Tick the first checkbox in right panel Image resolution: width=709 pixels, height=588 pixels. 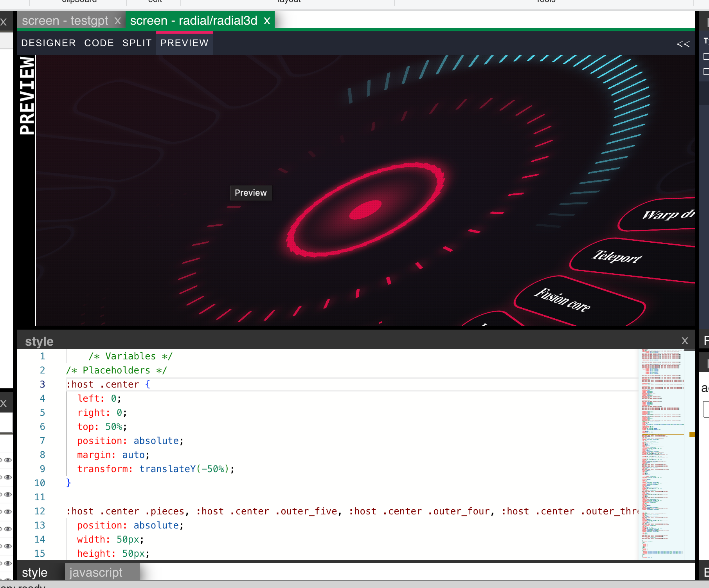click(706, 56)
